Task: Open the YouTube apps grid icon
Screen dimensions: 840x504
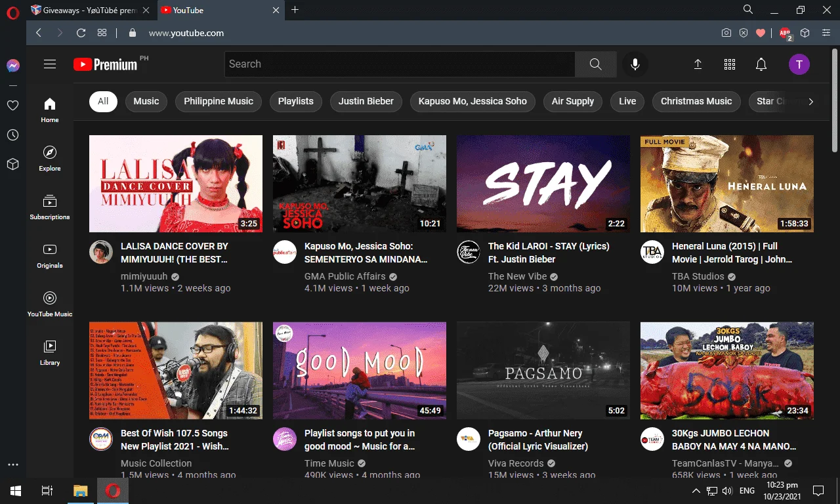Action: pyautogui.click(x=729, y=64)
